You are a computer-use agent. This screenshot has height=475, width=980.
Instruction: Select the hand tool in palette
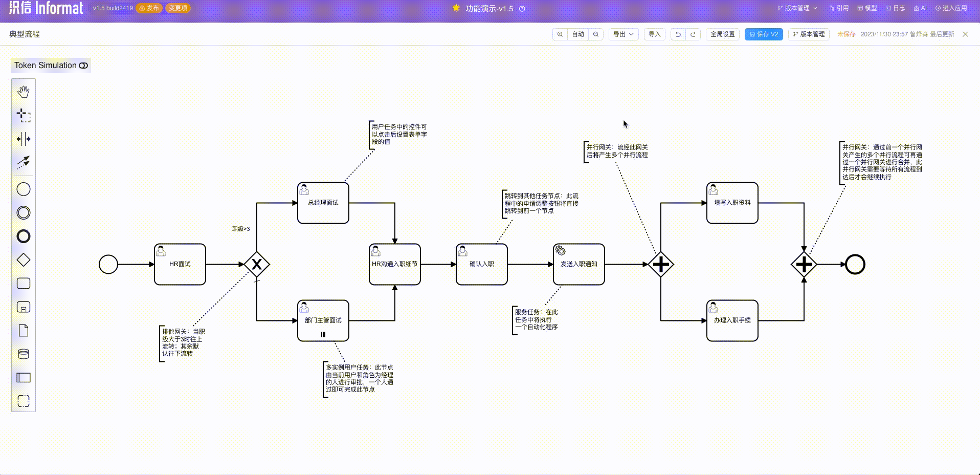[x=24, y=92]
